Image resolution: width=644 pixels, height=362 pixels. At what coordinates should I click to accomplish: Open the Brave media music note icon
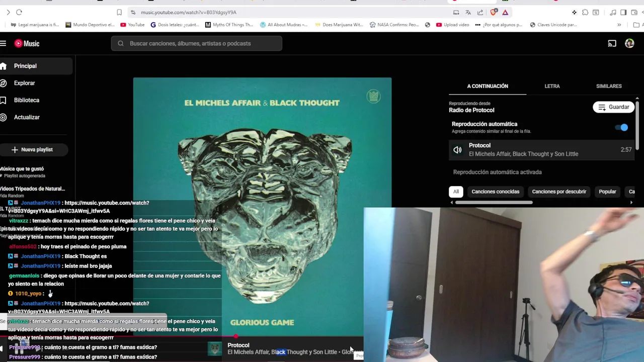pyautogui.click(x=613, y=12)
